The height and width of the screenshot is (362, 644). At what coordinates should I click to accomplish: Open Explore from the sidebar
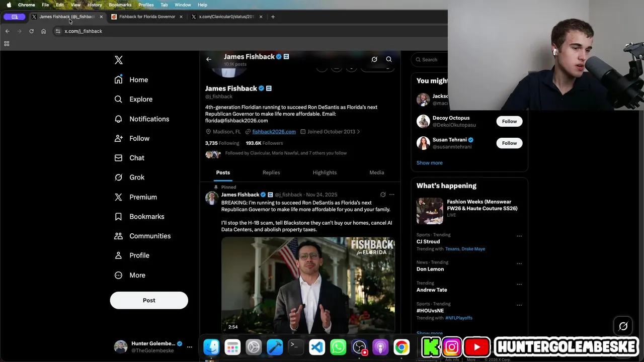point(133,99)
